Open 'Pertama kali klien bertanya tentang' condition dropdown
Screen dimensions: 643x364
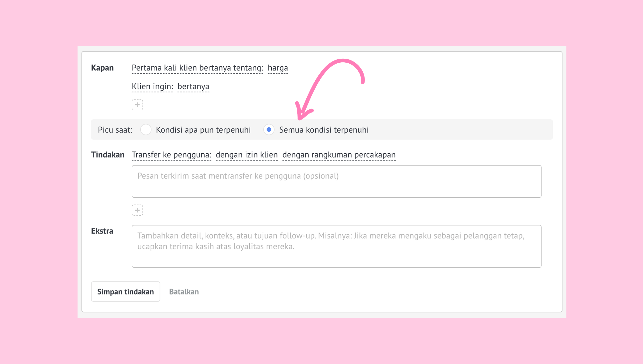pos(197,68)
